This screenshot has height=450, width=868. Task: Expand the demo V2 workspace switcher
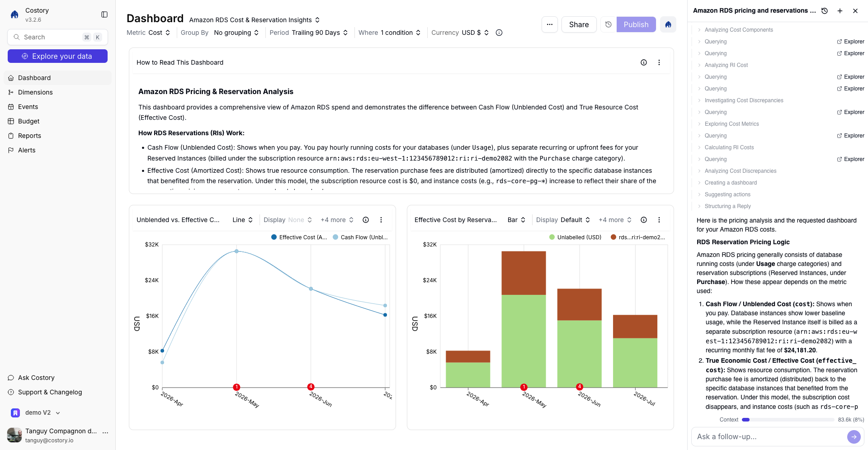pos(36,412)
